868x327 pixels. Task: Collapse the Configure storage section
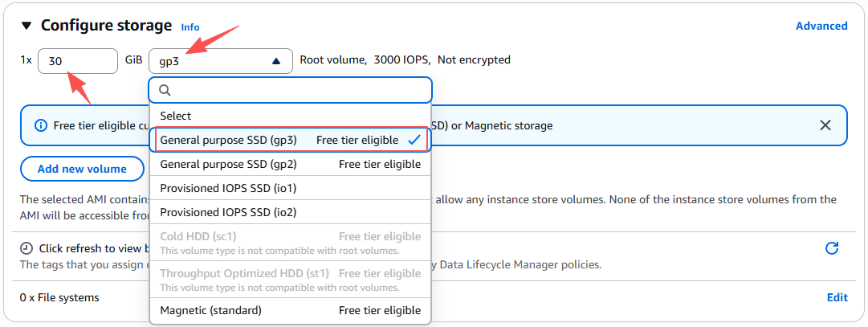[26, 26]
